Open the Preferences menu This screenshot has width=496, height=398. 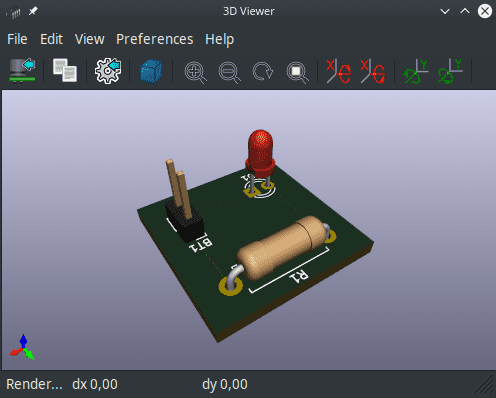pyautogui.click(x=155, y=39)
